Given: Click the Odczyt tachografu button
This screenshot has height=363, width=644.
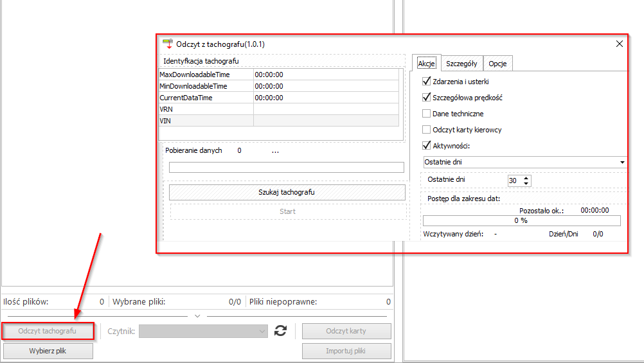Looking at the screenshot, I should [x=47, y=331].
